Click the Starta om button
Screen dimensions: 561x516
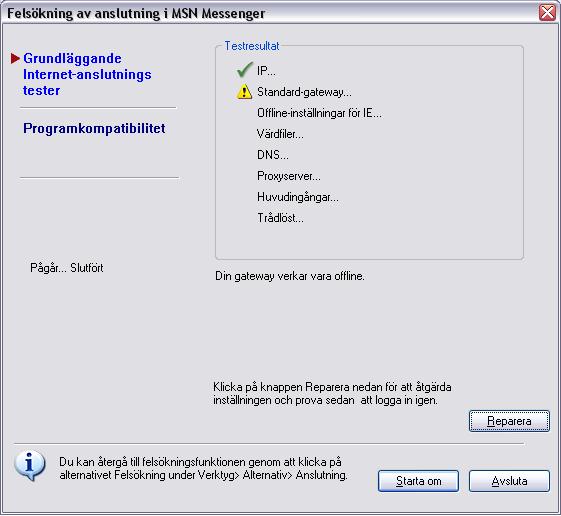pos(418,481)
